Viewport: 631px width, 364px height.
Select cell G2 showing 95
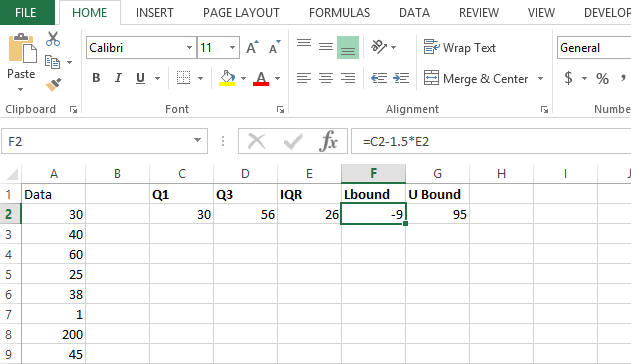[x=437, y=214]
